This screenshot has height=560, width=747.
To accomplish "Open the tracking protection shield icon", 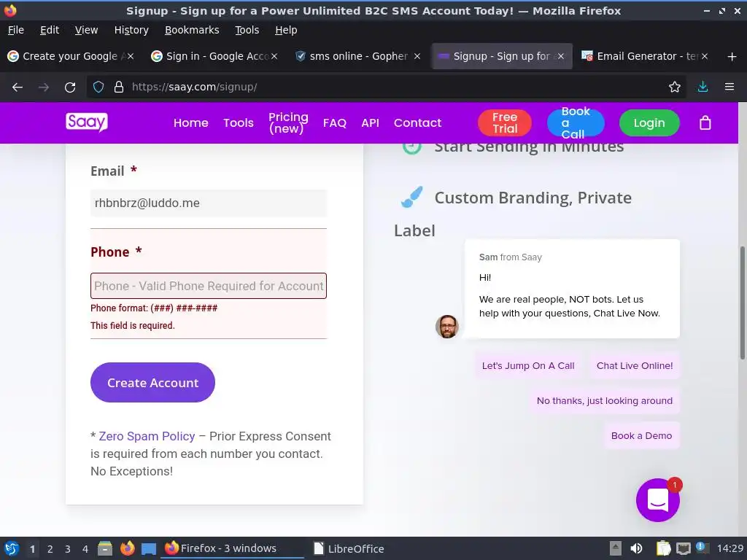I will click(98, 87).
